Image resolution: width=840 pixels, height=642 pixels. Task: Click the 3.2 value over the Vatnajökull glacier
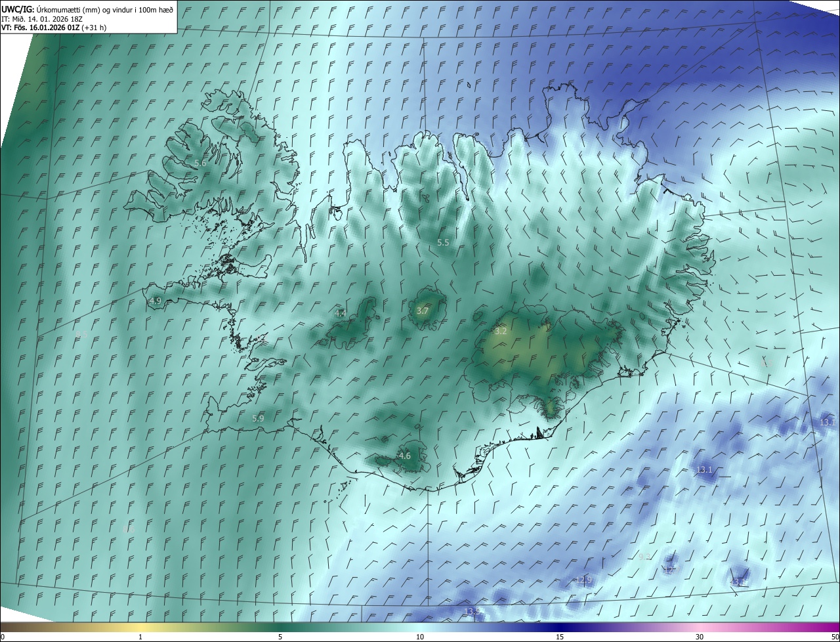click(501, 332)
